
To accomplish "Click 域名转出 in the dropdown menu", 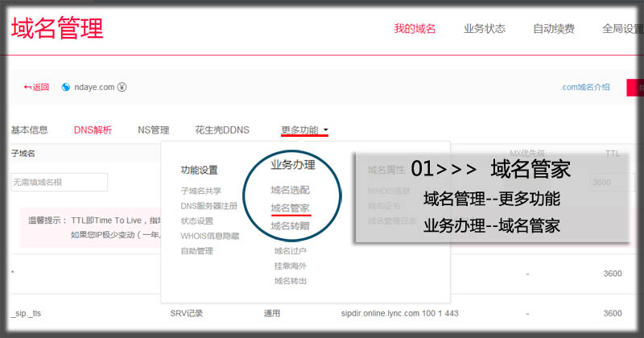I will point(291,281).
